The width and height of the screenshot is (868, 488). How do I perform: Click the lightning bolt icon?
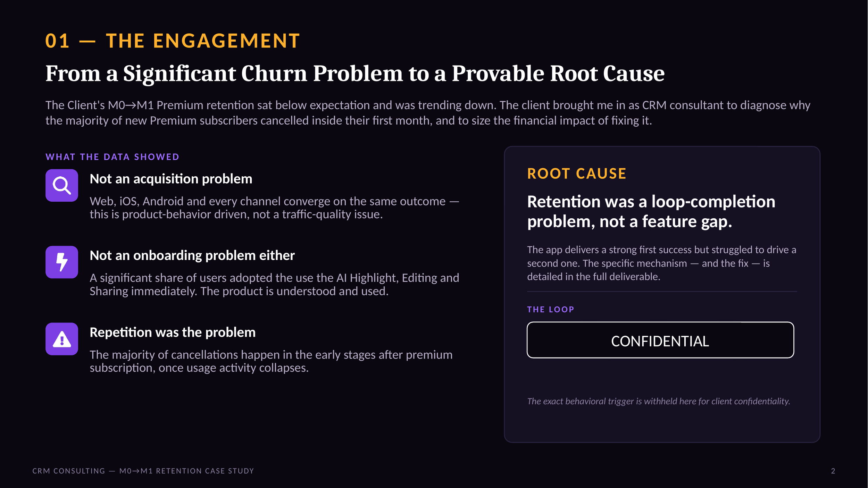62,262
